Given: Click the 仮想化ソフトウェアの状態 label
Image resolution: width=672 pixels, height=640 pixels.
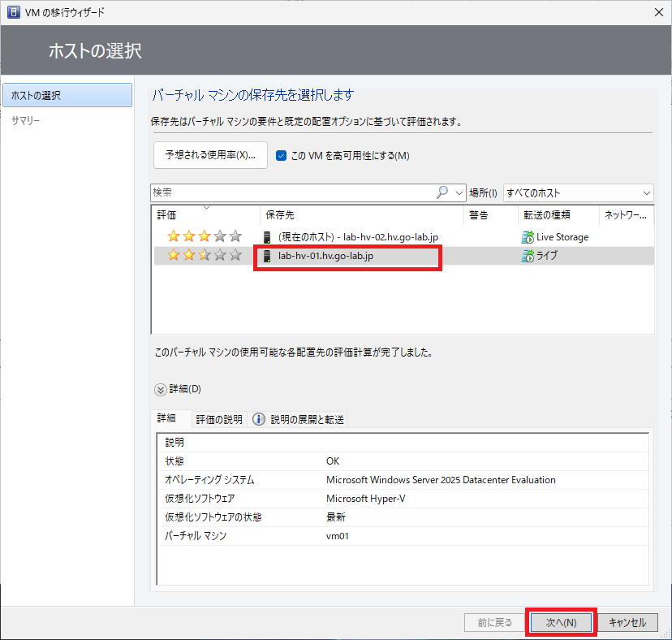Looking at the screenshot, I should coord(213,517).
